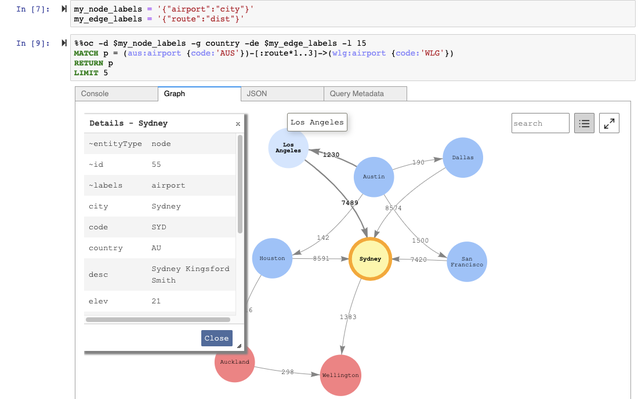Switch to the Console tab
Viewport: 638px width, 399px height.
coord(116,94)
